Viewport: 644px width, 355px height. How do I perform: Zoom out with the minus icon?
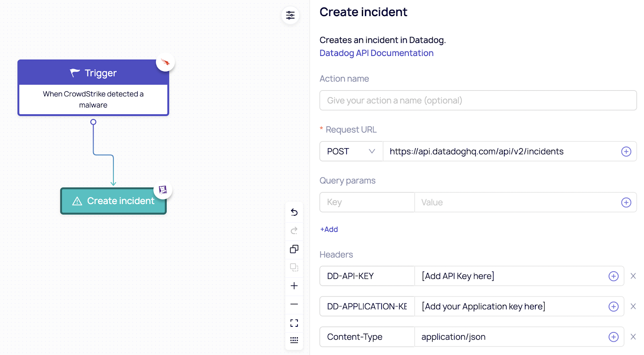coord(294,304)
